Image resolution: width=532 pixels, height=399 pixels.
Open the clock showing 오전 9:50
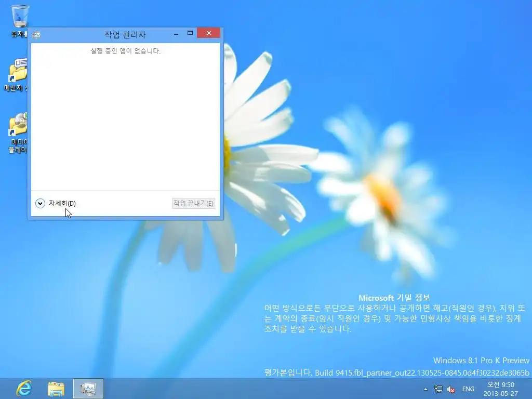pyautogui.click(x=501, y=389)
